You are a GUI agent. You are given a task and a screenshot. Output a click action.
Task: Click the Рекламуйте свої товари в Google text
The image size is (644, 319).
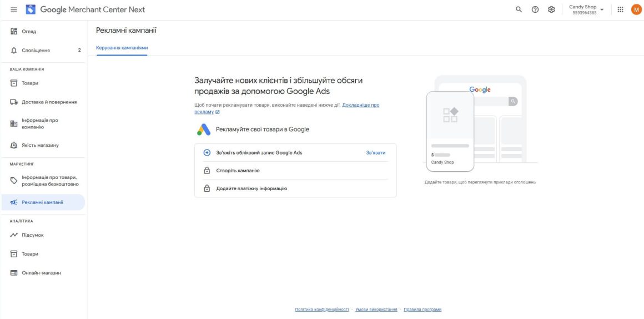(263, 129)
